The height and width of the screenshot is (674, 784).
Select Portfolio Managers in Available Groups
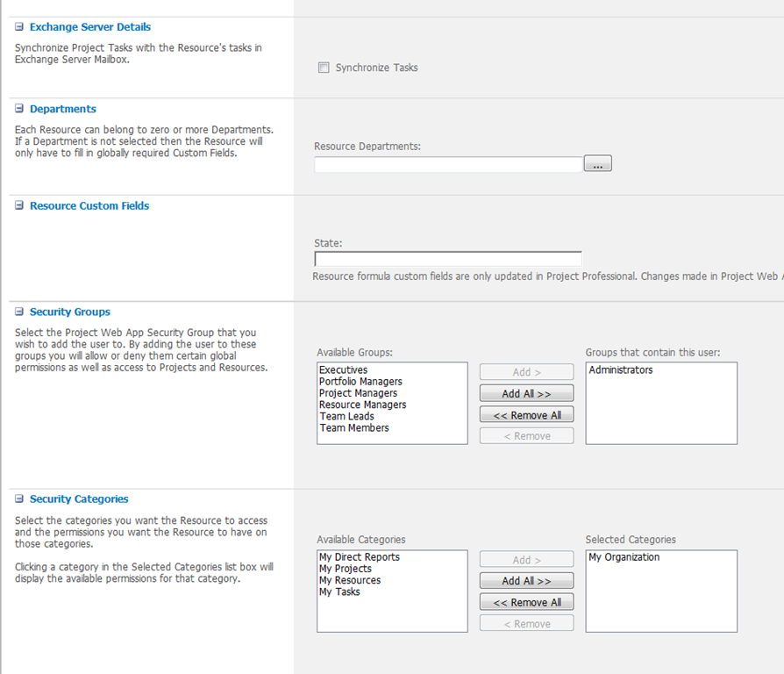[x=360, y=382]
